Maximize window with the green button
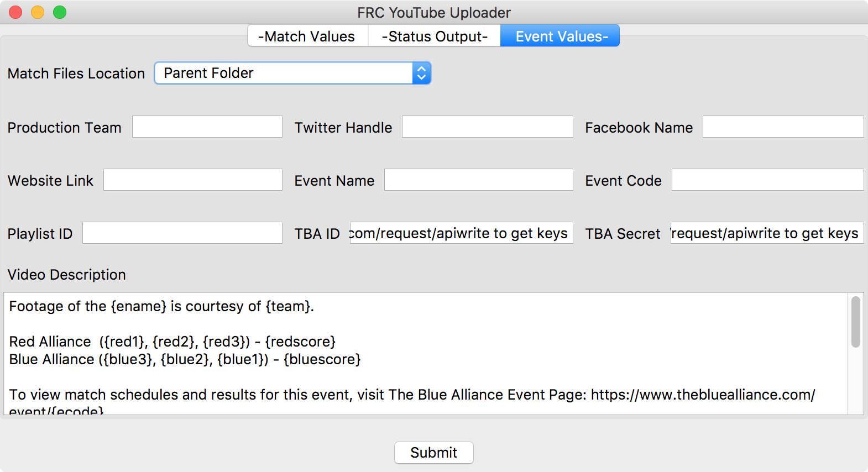 pos(60,12)
